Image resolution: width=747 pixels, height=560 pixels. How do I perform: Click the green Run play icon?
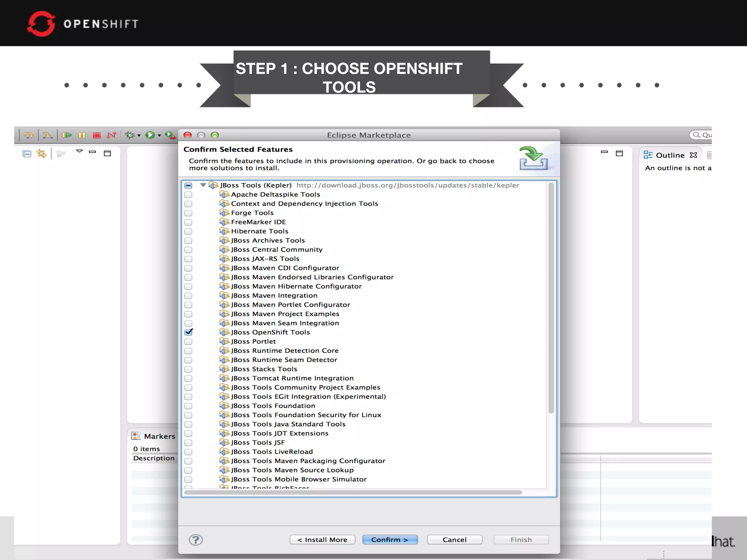pyautogui.click(x=150, y=135)
